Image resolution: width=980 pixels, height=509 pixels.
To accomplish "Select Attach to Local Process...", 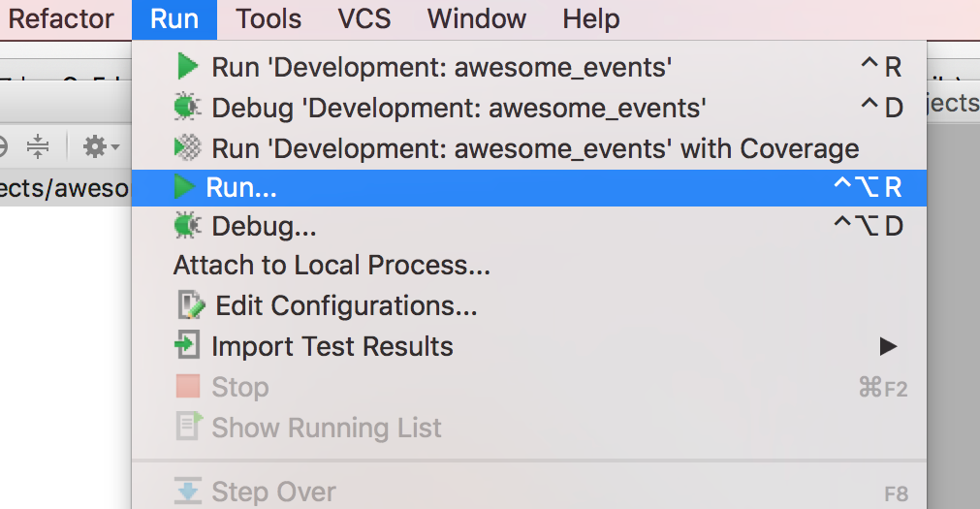I will click(x=332, y=266).
